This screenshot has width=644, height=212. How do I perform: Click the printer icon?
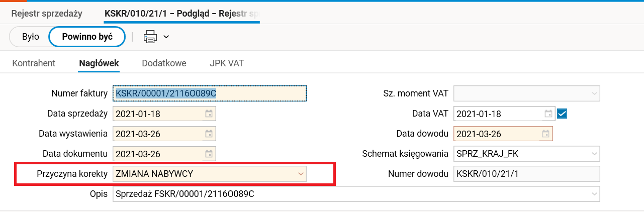(x=150, y=36)
